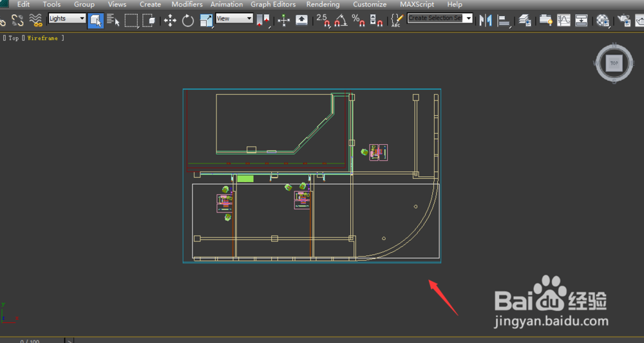644x343 pixels.
Task: Click the Bind to Space Warp icon
Action: pos(35,20)
